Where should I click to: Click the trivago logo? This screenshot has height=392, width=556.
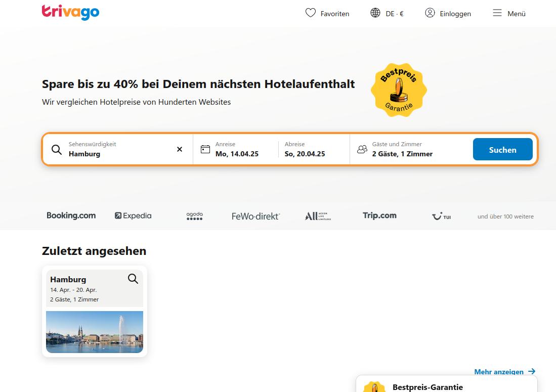coord(70,13)
